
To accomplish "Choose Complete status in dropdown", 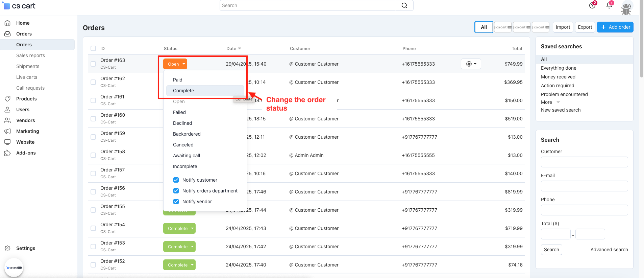I will tap(205, 91).
